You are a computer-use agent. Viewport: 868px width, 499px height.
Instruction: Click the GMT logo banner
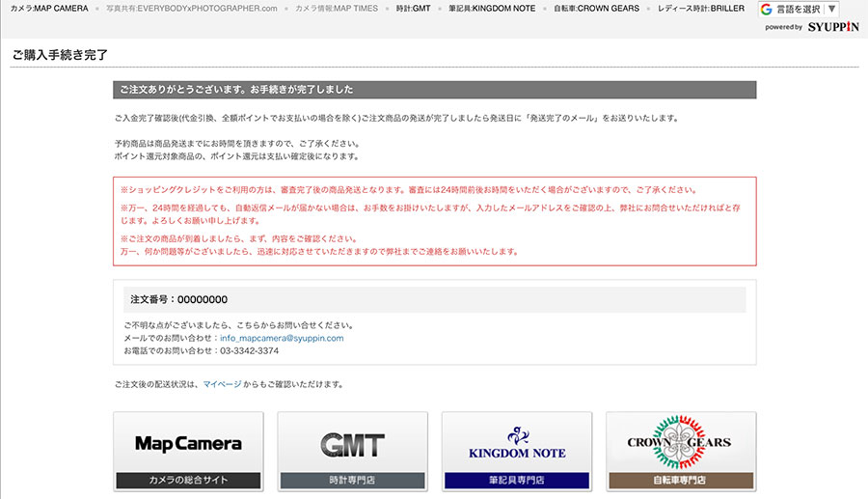(352, 443)
